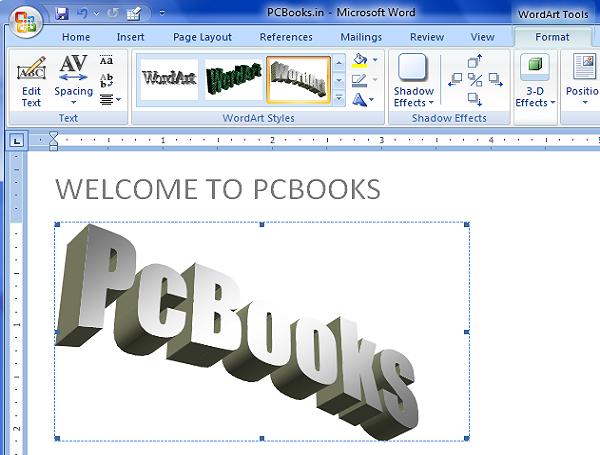Screen dimensions: 600x455
Task: Switch to the Review tab
Action: pos(427,37)
